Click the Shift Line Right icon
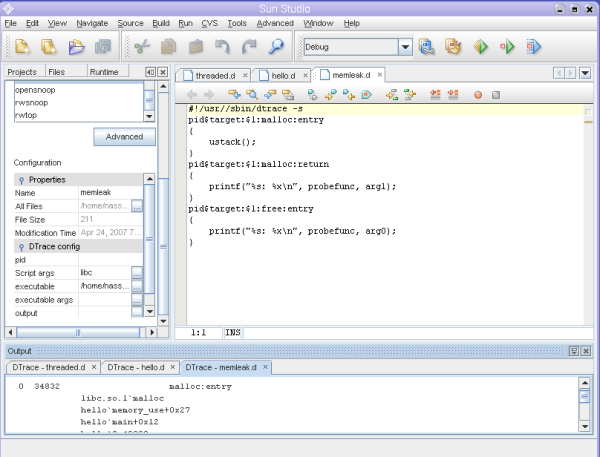Viewport: 600px width, 457px height. click(x=453, y=95)
